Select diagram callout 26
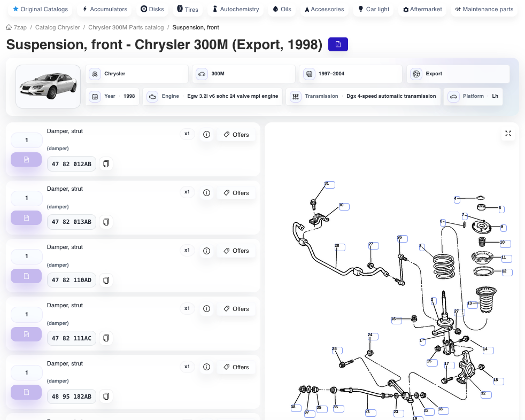The image size is (525, 420). pyautogui.click(x=403, y=239)
